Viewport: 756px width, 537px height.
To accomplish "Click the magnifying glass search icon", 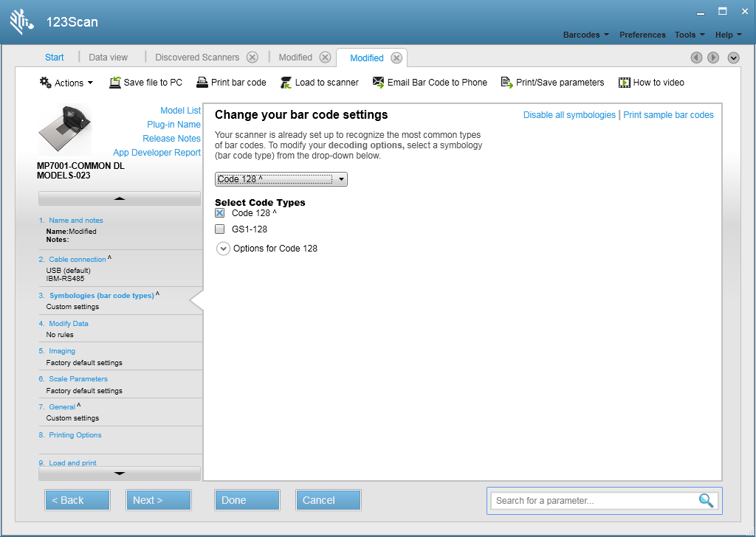I will (706, 500).
